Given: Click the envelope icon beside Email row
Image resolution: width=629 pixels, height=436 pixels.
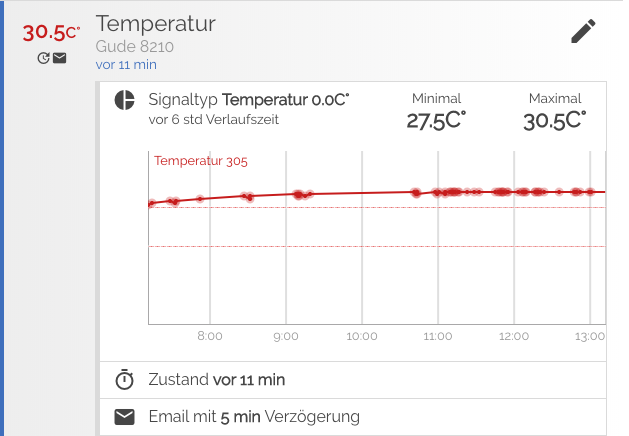Looking at the screenshot, I should pyautogui.click(x=124, y=417).
